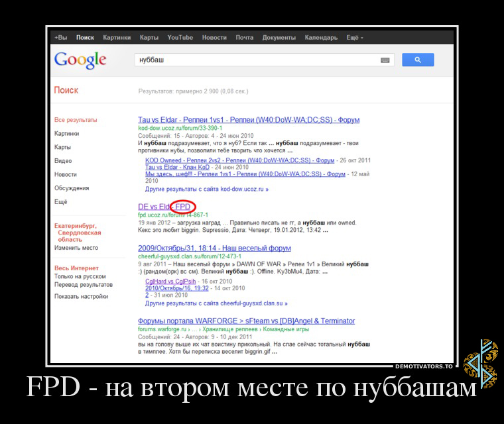Focus the search field containing нуббаш
Screen dimensions: 504x424
(264, 60)
